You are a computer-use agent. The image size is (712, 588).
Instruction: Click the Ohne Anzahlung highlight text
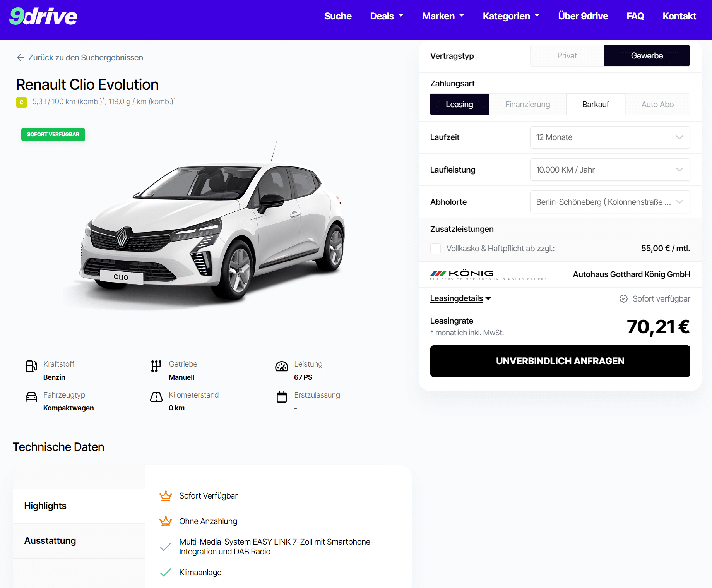(208, 521)
